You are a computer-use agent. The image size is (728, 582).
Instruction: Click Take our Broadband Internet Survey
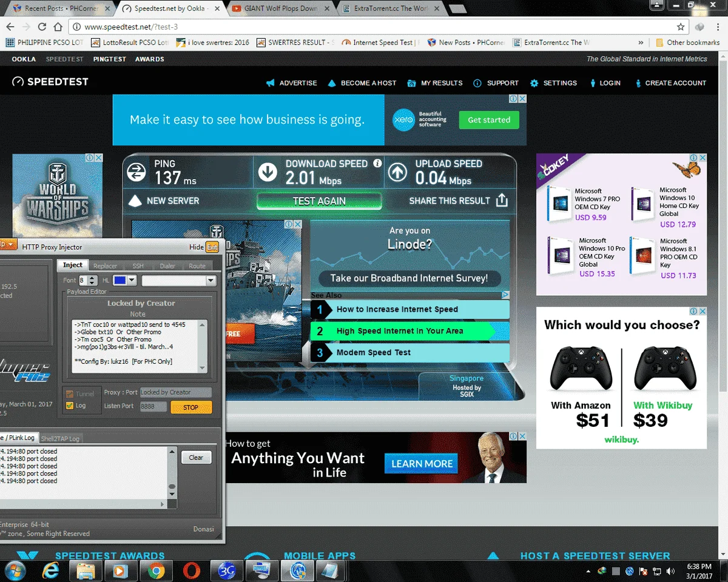[x=409, y=278]
